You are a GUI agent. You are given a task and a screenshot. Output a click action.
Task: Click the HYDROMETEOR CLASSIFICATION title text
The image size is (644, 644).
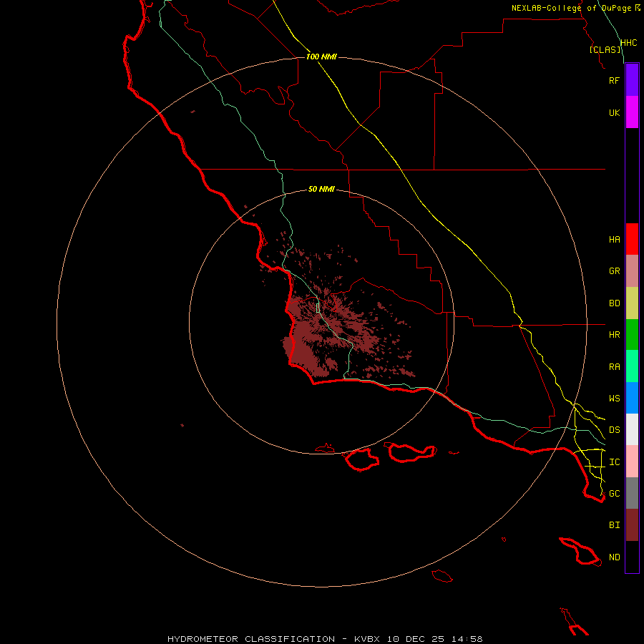(x=251, y=639)
